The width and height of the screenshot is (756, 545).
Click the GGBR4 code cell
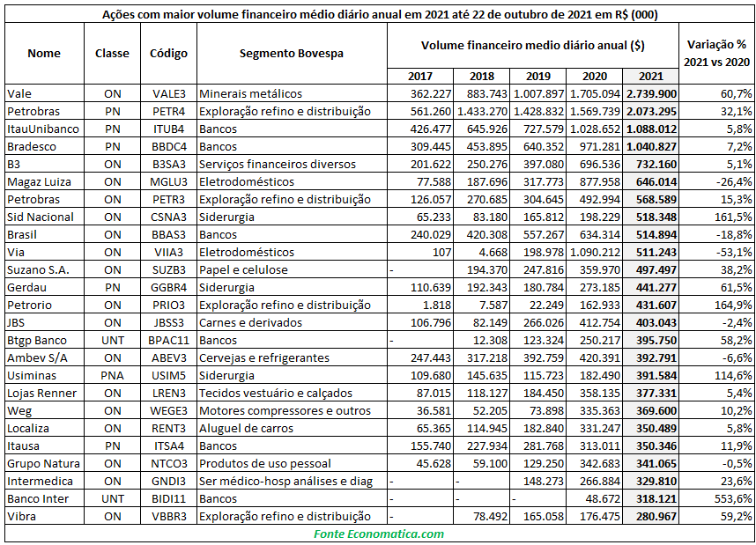pyautogui.click(x=169, y=287)
